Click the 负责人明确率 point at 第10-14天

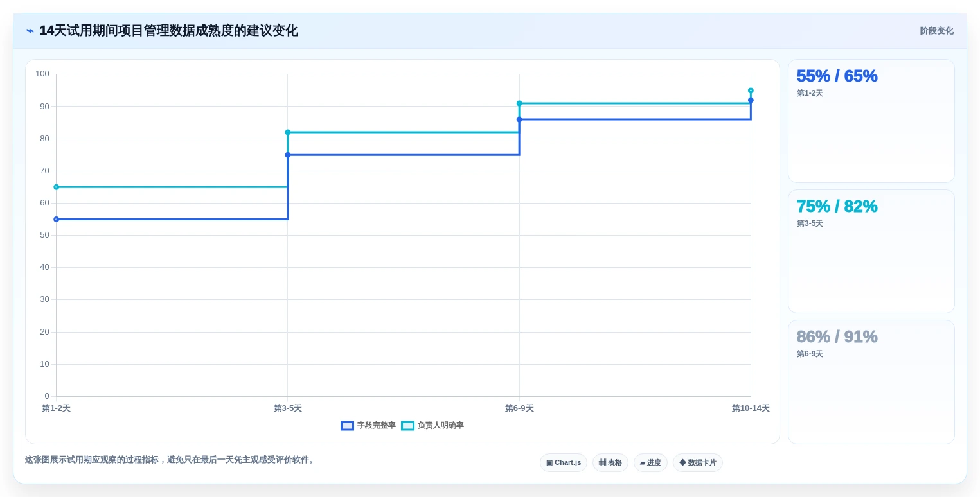(x=751, y=91)
